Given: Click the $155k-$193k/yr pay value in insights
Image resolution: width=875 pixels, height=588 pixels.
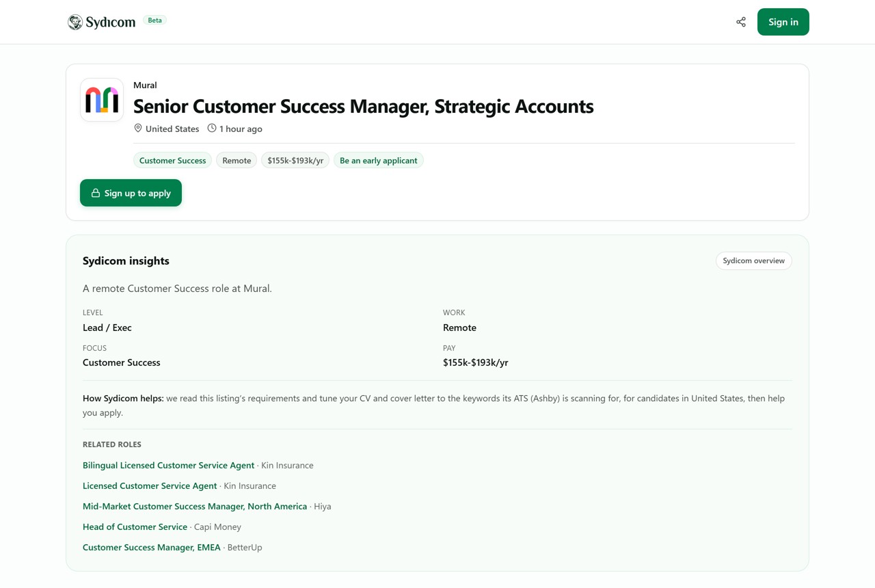Looking at the screenshot, I should coord(476,362).
